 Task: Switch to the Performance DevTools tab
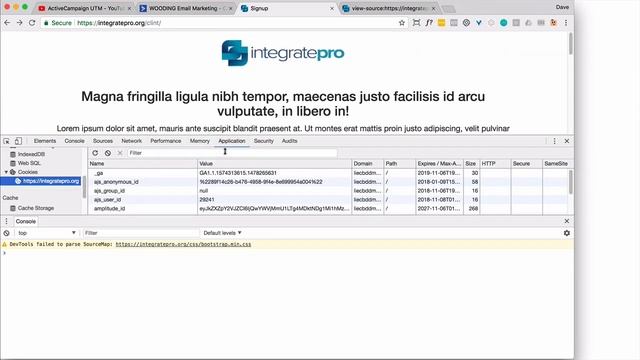(x=166, y=141)
